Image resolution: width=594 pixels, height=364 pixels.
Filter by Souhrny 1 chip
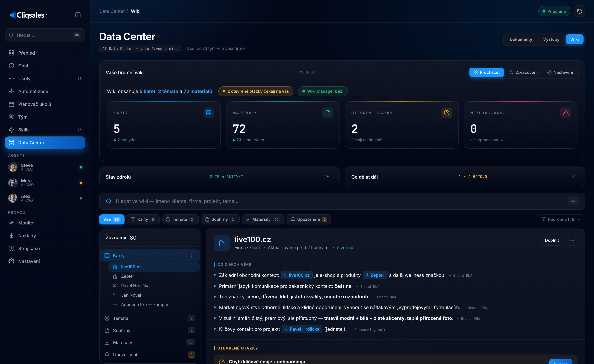pos(220,219)
